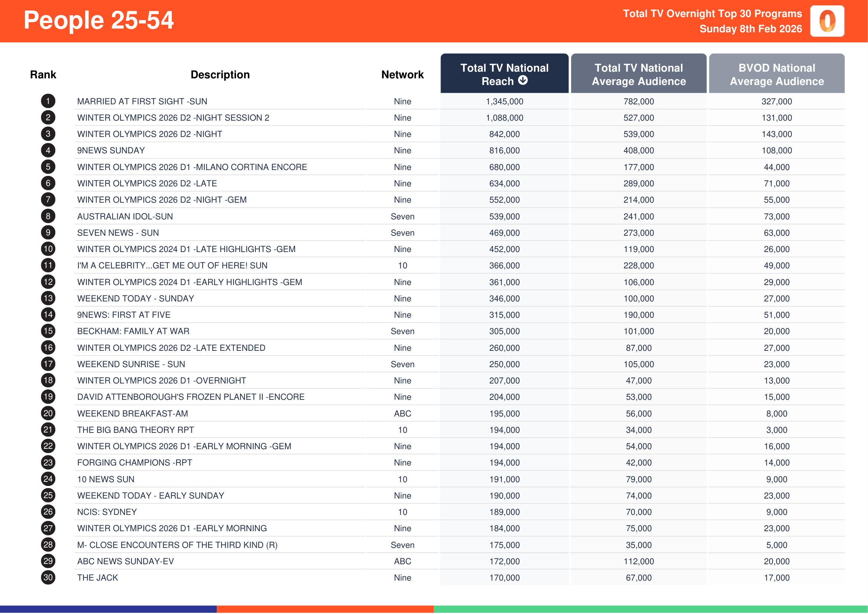Click the Description column heading
868x614 pixels.
pyautogui.click(x=220, y=75)
